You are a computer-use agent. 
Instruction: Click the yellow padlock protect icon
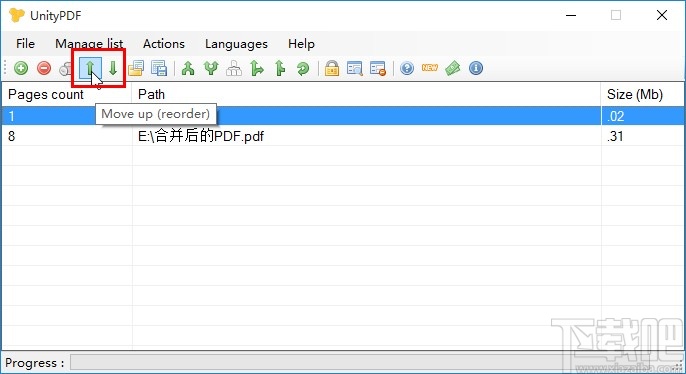[332, 68]
